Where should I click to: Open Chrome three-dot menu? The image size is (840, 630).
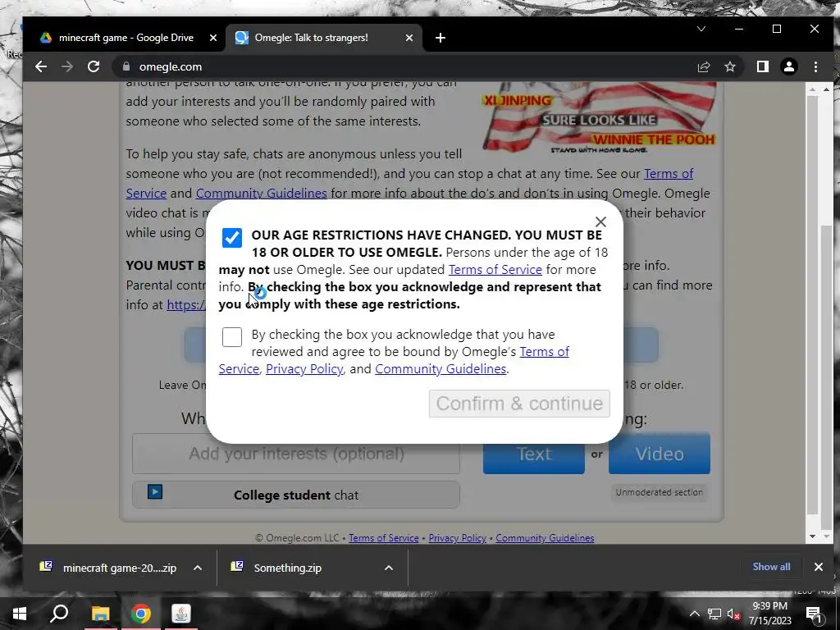[816, 66]
